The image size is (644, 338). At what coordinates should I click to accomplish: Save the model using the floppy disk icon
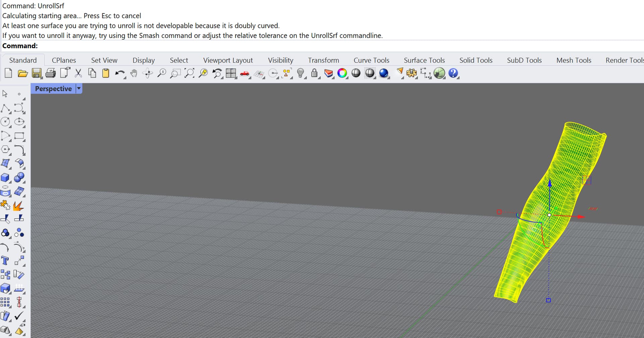point(37,73)
